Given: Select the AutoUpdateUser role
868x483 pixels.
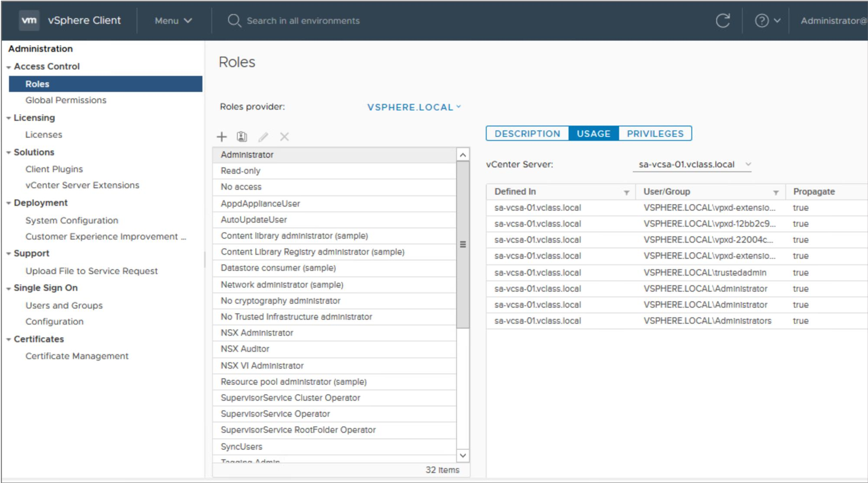Looking at the screenshot, I should click(334, 220).
